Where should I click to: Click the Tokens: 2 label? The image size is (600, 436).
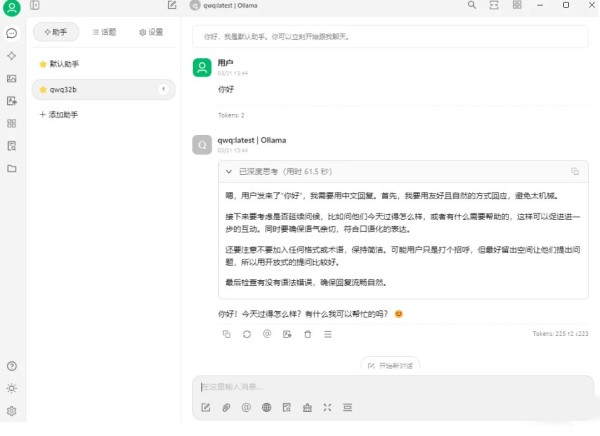231,115
